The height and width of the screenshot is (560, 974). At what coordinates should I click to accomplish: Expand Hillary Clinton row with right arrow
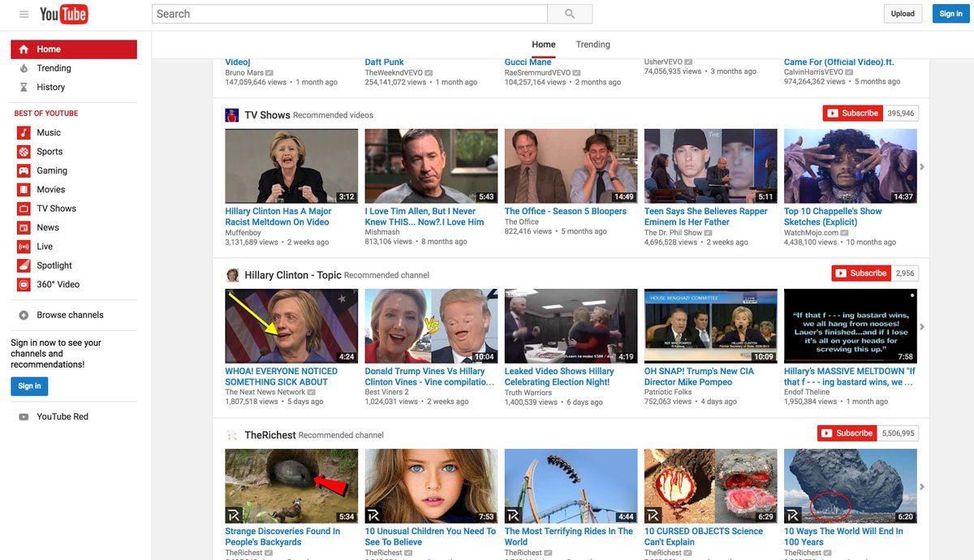tap(922, 327)
